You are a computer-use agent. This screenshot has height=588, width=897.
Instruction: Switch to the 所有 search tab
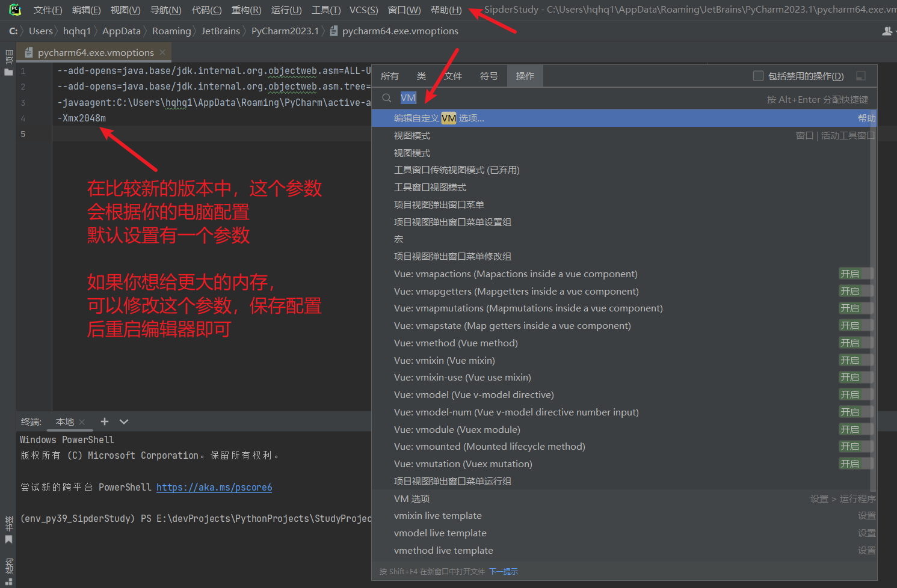click(389, 76)
